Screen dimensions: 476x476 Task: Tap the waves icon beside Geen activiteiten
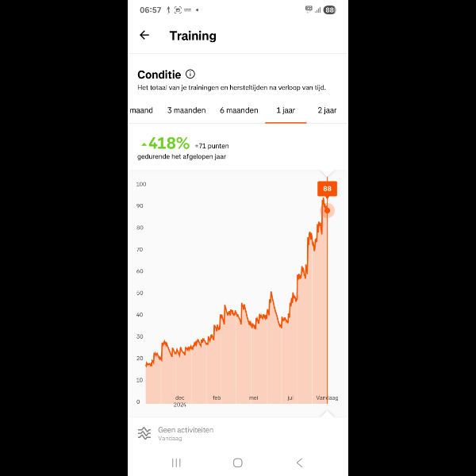(144, 433)
